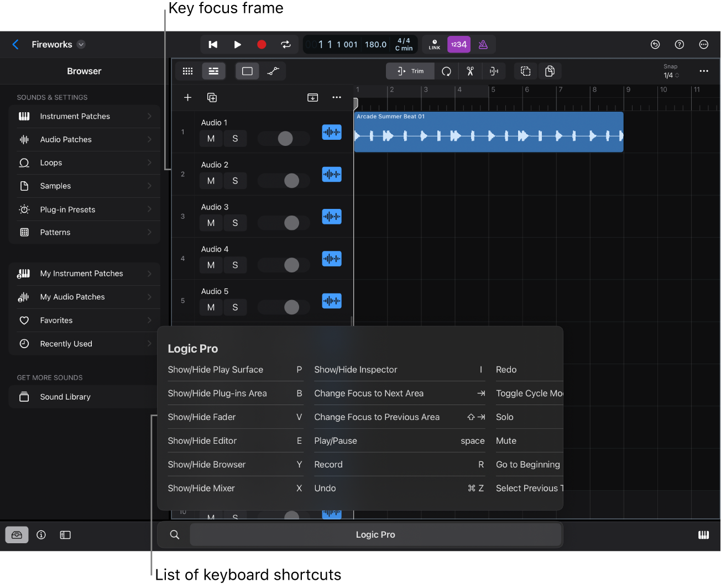Solo the Audio 1 track

coord(235,139)
